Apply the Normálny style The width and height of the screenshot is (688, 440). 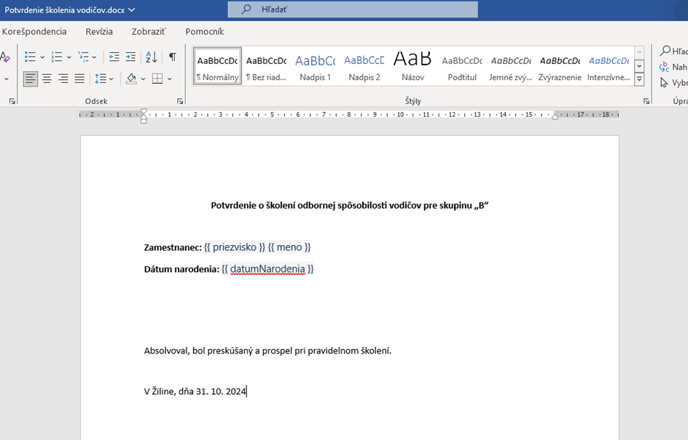(217, 66)
